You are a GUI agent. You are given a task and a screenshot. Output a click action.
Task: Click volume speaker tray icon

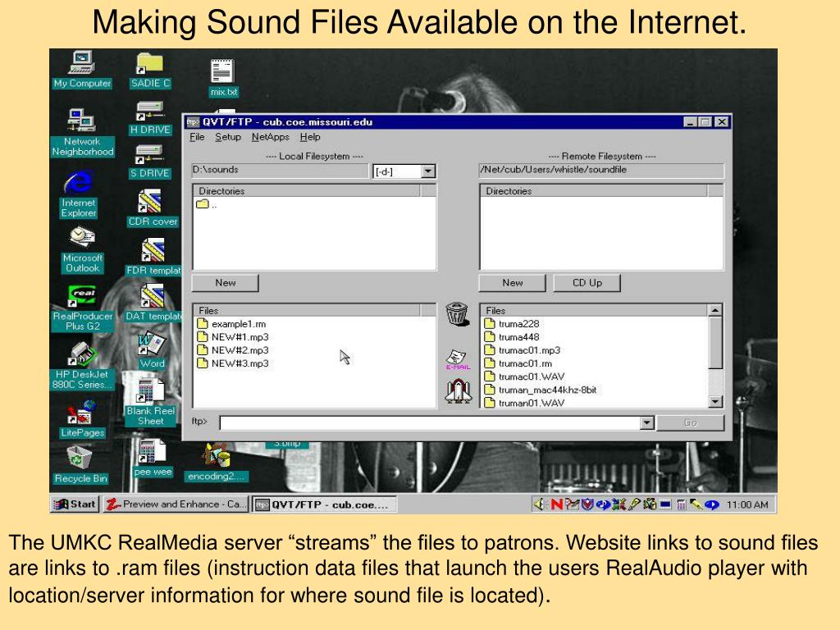point(539,504)
